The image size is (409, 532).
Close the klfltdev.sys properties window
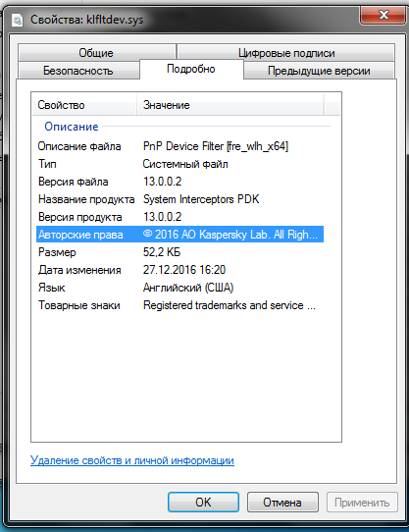(x=383, y=15)
